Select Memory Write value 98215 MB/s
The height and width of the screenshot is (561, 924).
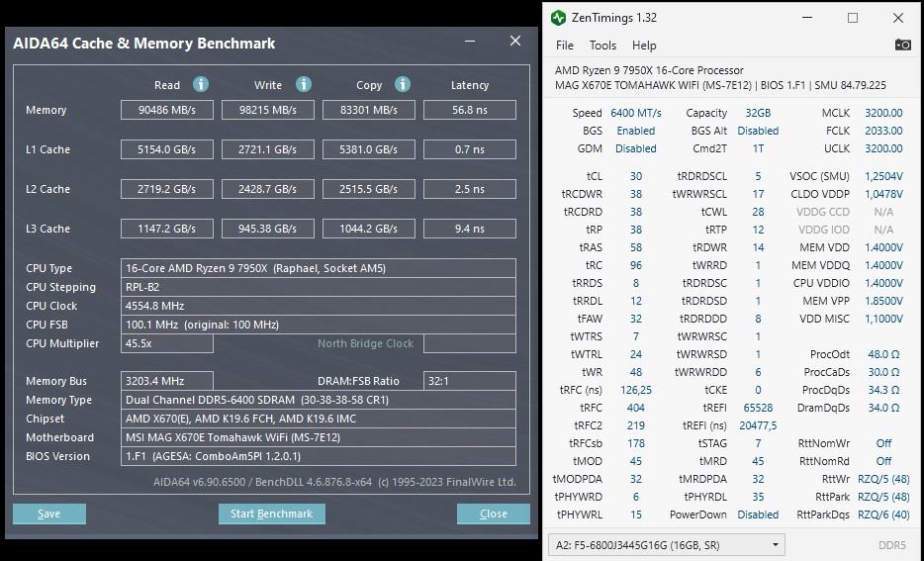(x=267, y=110)
